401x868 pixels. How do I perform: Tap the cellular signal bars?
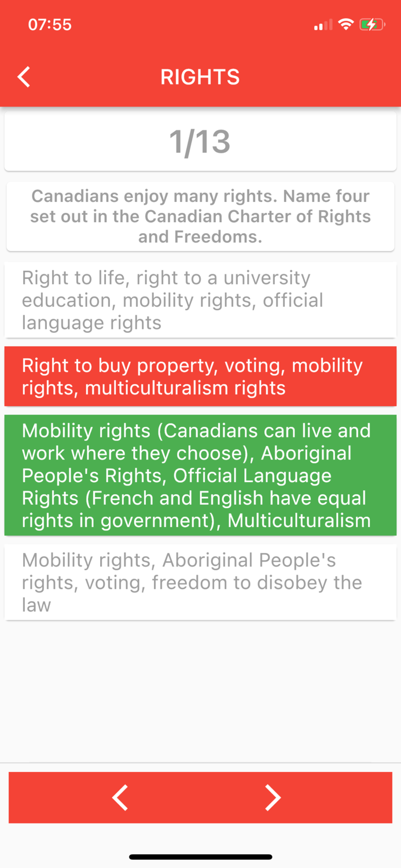coord(322,24)
